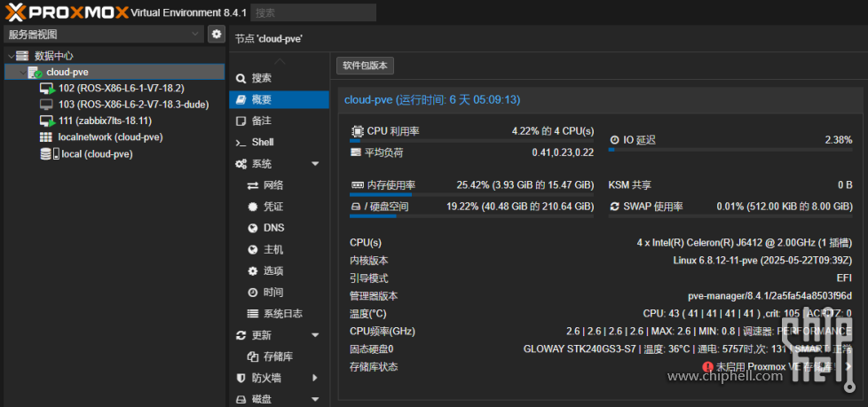Open the 系统日志 syslog page
This screenshot has height=407, width=868.
(279, 314)
